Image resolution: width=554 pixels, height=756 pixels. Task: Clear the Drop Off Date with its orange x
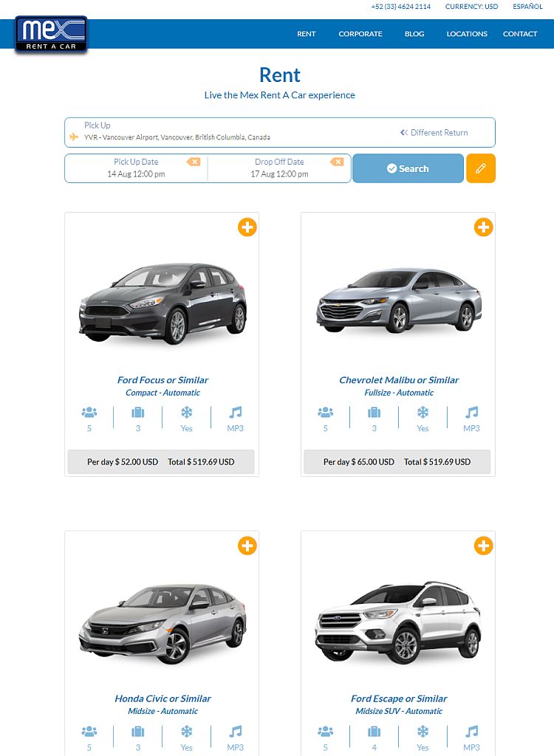tap(337, 162)
